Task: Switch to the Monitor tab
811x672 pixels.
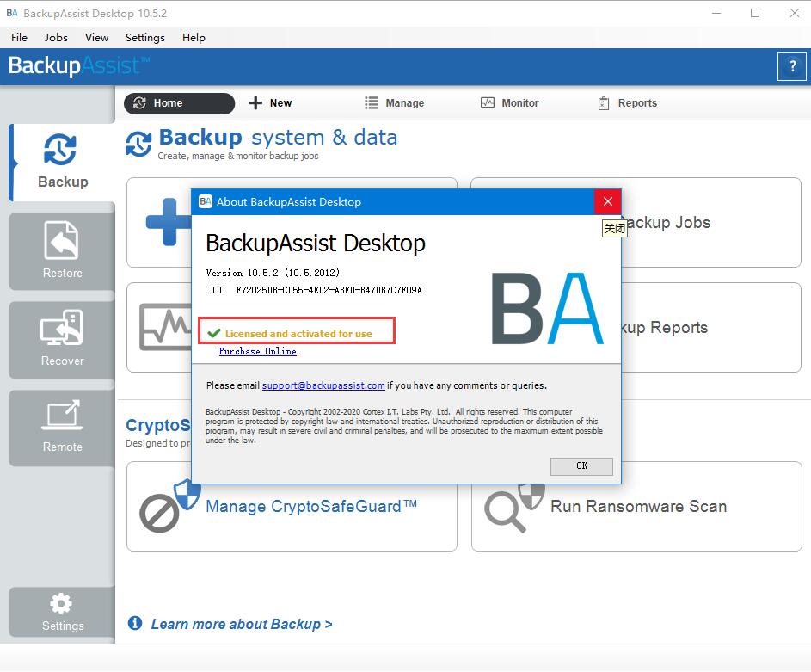Action: pyautogui.click(x=509, y=103)
